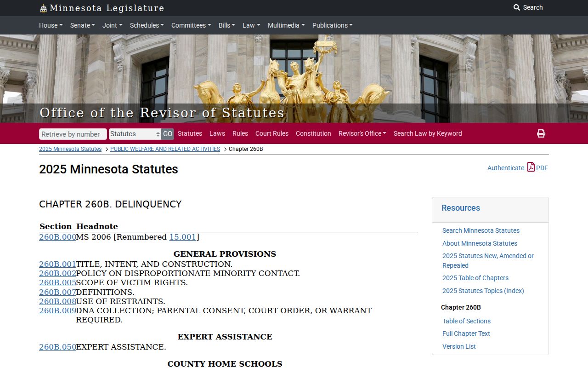The width and height of the screenshot is (588, 368).
Task: Open Search Law by Keyword
Action: pyautogui.click(x=428, y=133)
